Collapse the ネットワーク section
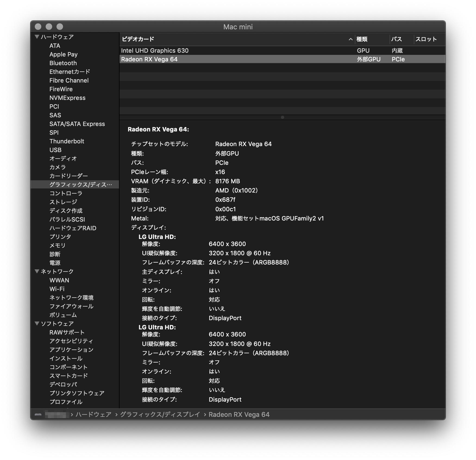 pyautogui.click(x=37, y=271)
